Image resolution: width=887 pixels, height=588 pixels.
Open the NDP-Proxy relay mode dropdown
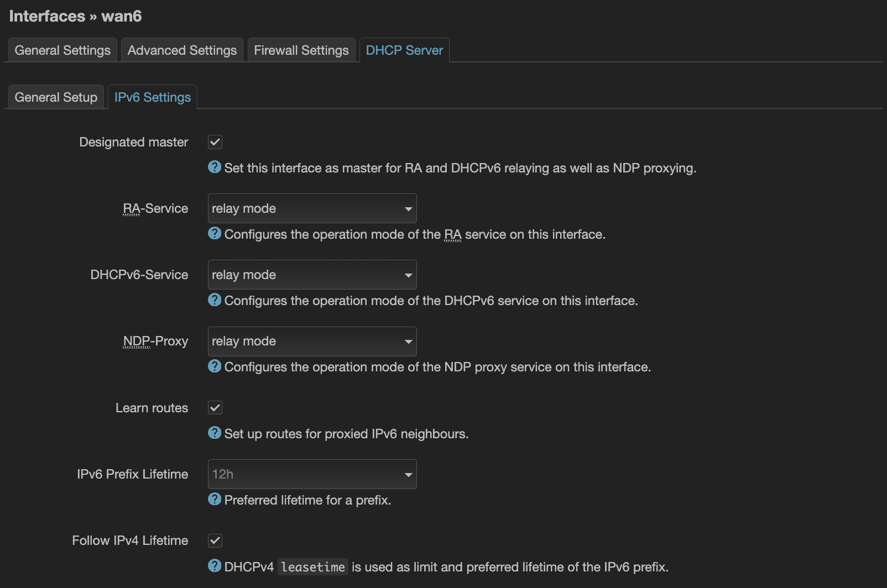coord(312,341)
